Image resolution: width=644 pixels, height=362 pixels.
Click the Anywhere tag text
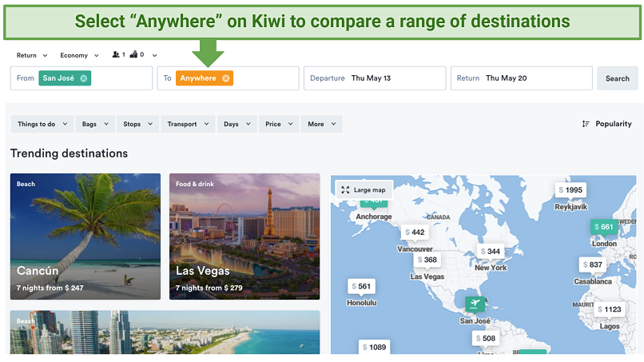(x=198, y=78)
